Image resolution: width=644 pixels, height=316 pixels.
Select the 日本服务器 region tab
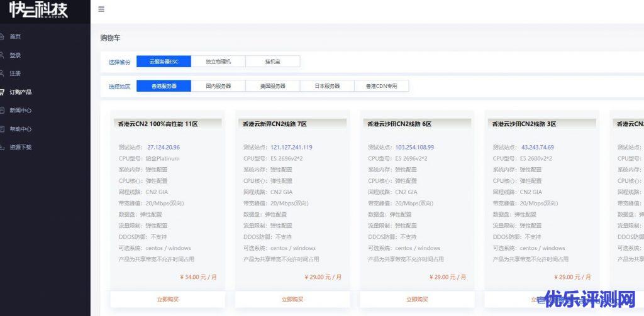click(327, 86)
